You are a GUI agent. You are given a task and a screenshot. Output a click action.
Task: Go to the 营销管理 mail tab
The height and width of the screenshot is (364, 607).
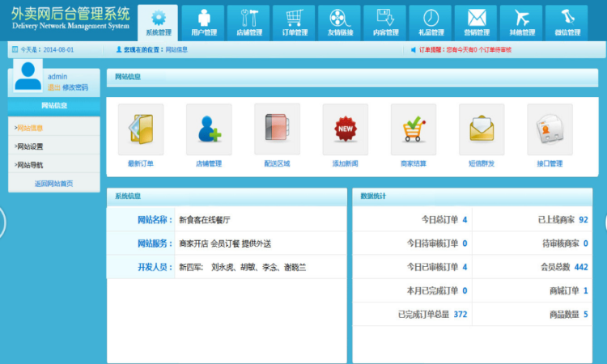click(476, 23)
